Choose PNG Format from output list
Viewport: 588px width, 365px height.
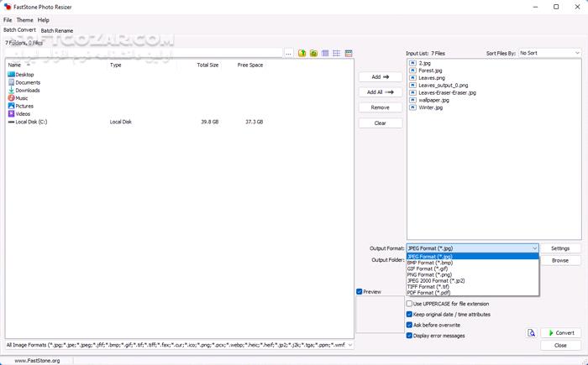[x=429, y=274]
